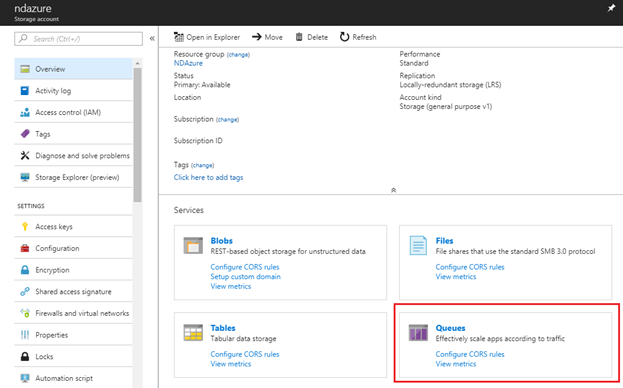Open the Tags menu item

click(74, 134)
